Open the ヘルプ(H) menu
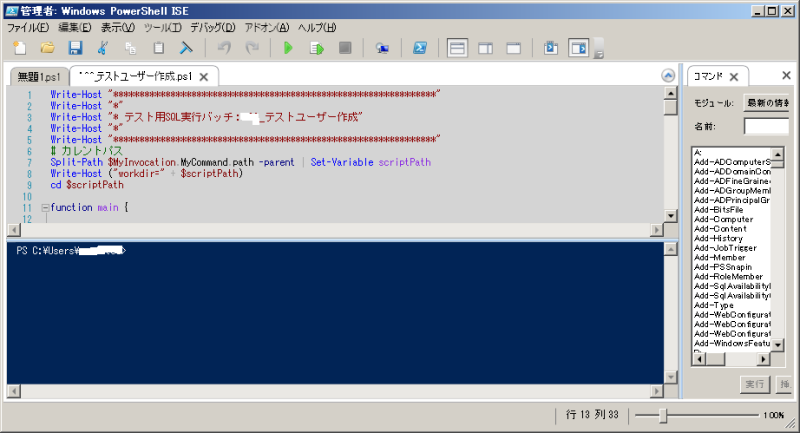The image size is (800, 433). point(317,28)
